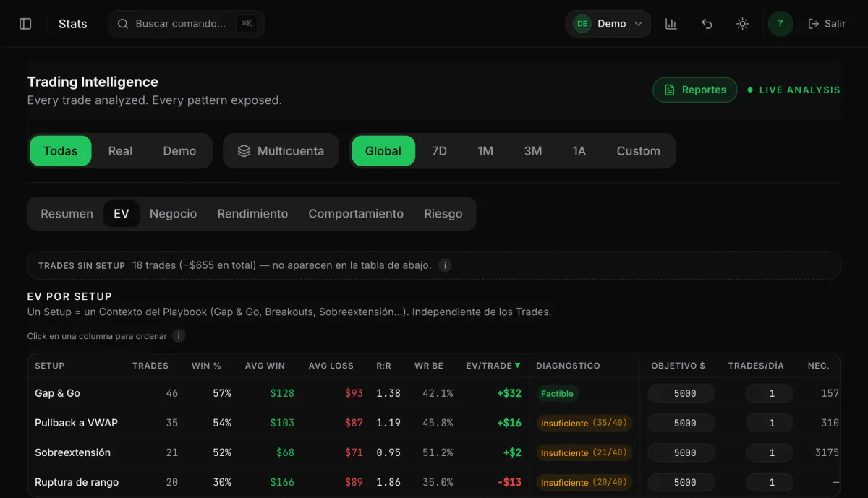The image size is (868, 498).
Task: Click info icon beside trades sin setup
Action: click(446, 265)
